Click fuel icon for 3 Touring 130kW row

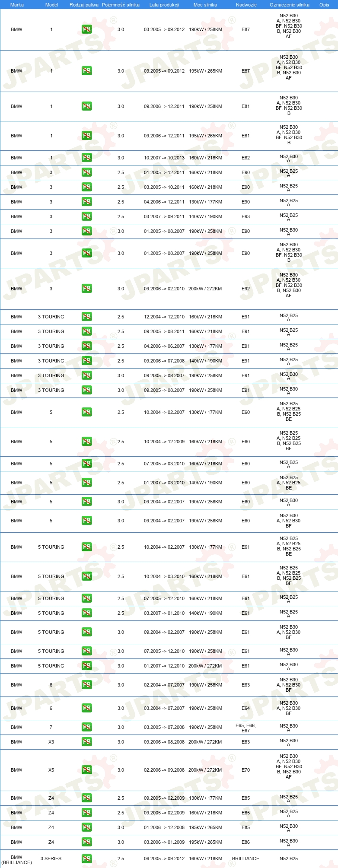(86, 346)
